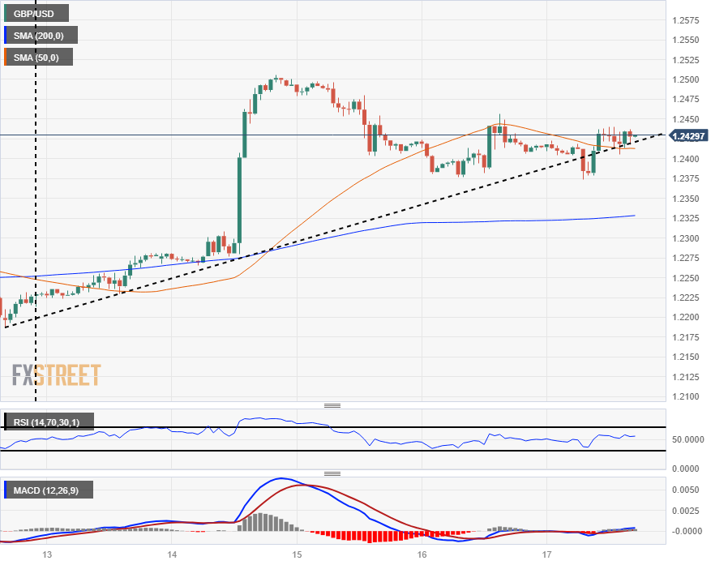Click the 1.2450 price axis label

tap(686, 119)
